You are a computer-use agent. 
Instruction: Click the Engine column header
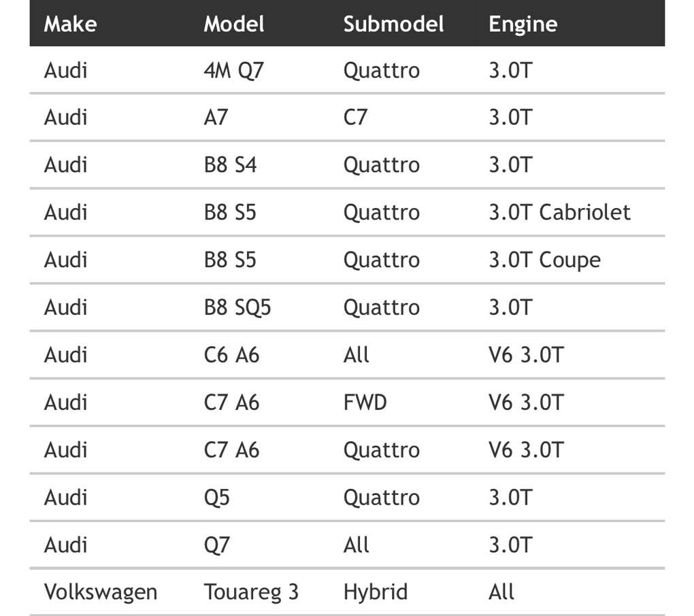coord(523,24)
